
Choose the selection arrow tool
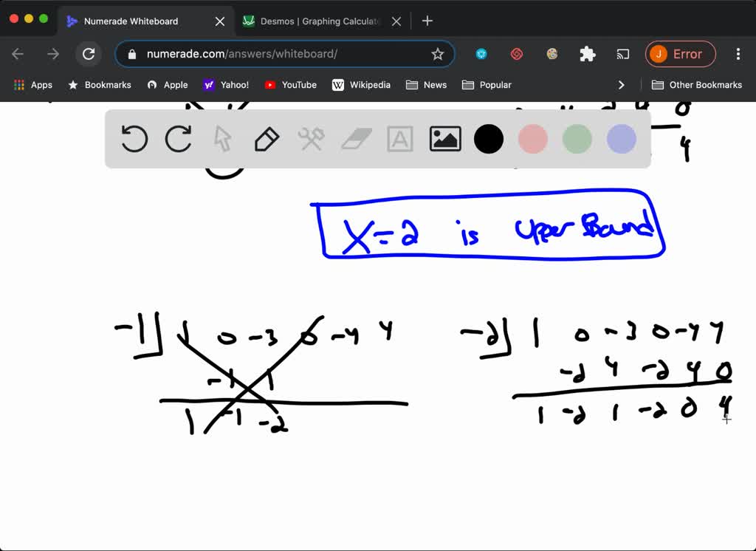223,139
